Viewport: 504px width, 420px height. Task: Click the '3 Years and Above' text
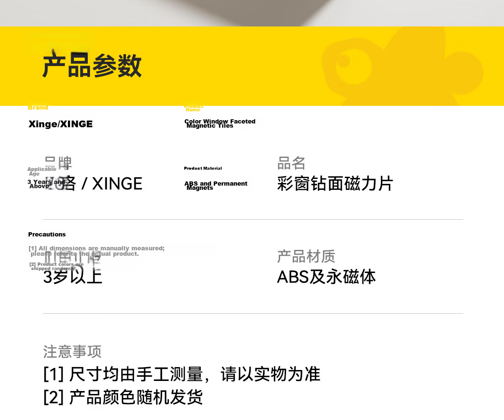pyautogui.click(x=46, y=184)
